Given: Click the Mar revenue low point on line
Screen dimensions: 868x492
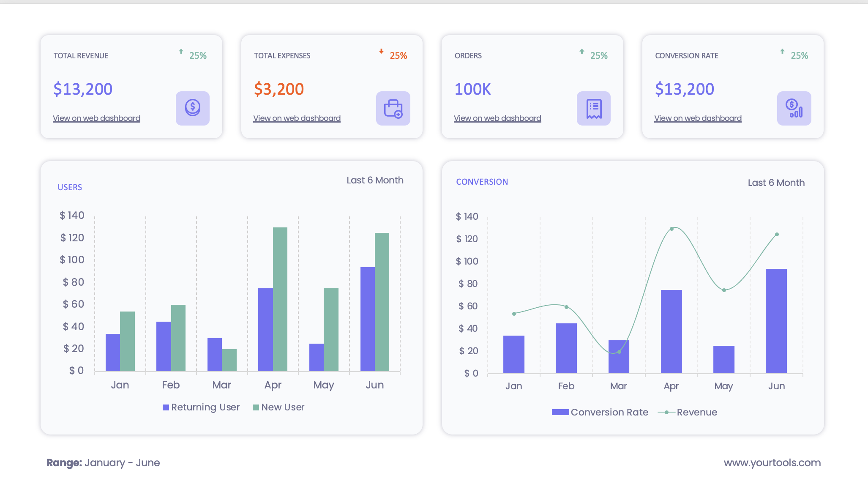Looking at the screenshot, I should (619, 352).
